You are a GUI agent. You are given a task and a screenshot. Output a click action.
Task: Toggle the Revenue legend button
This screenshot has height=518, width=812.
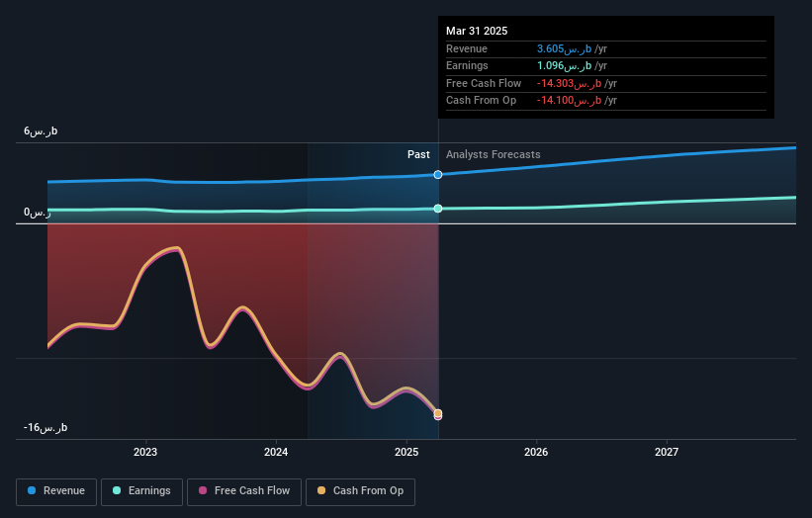(56, 491)
